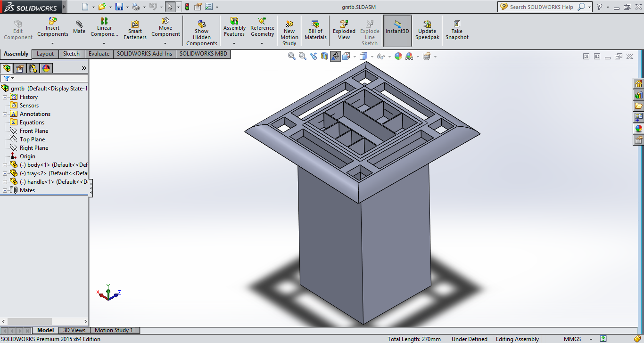Open ConfigurationManager tab icon
644x343 pixels.
(x=33, y=68)
